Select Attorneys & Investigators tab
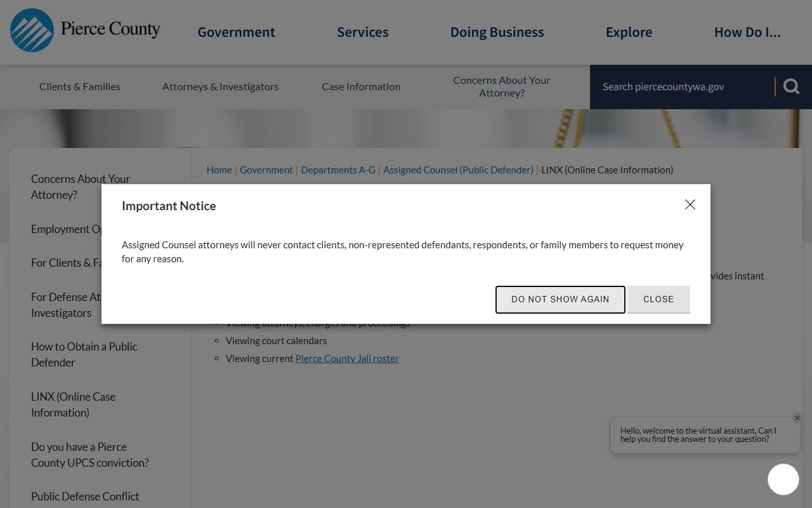This screenshot has height=508, width=812. pyautogui.click(x=220, y=86)
